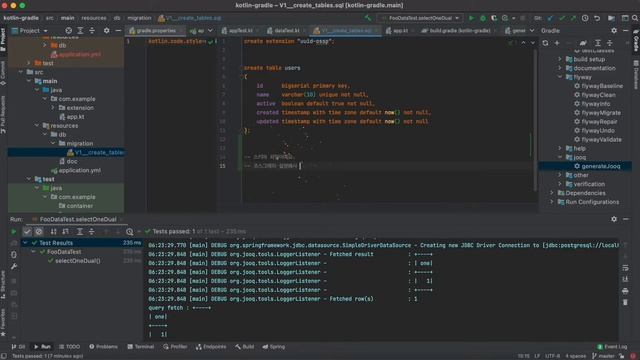
Task: Rerun tests with Run panel green play
Action: click(13, 231)
